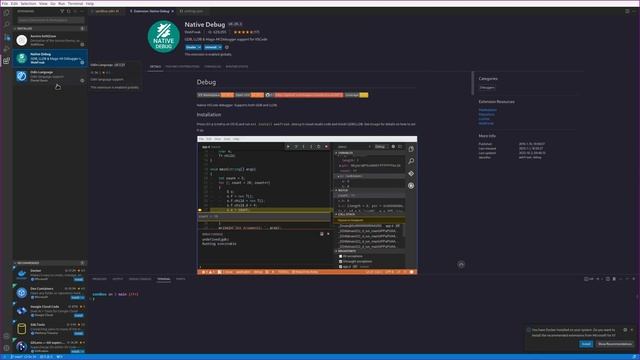The image size is (640, 360).
Task: Switch to Feature Contributions tab
Action: [182, 67]
